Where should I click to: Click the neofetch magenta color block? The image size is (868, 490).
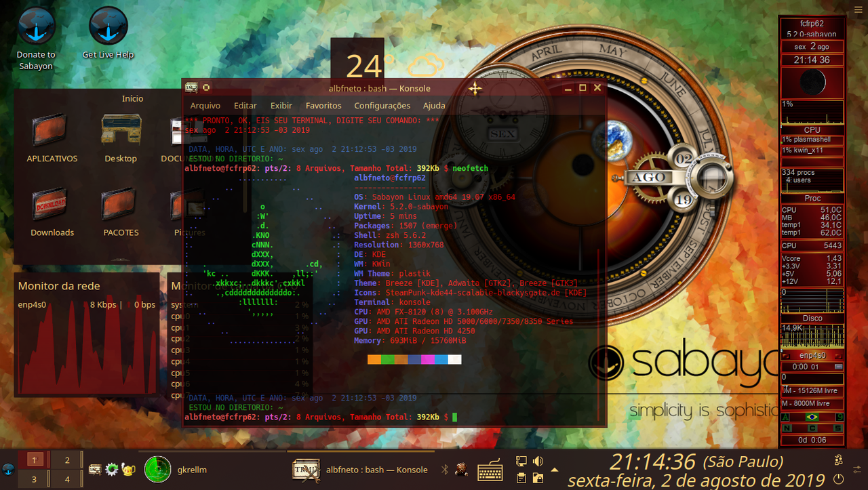(428, 359)
